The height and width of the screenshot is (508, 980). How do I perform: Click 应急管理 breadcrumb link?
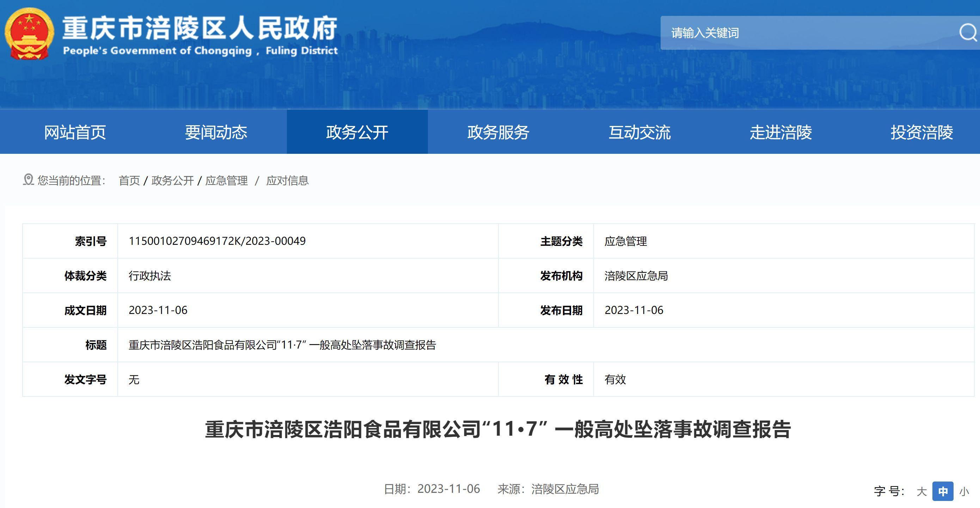pos(227,181)
